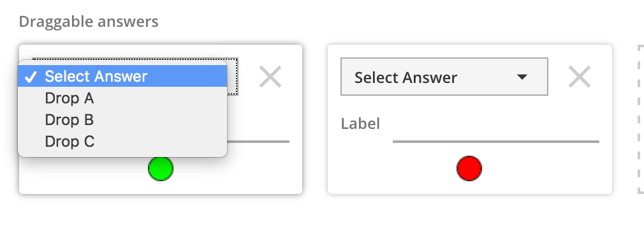The width and height of the screenshot is (644, 231).
Task: Click the Draggable answers heading
Action: [x=89, y=21]
